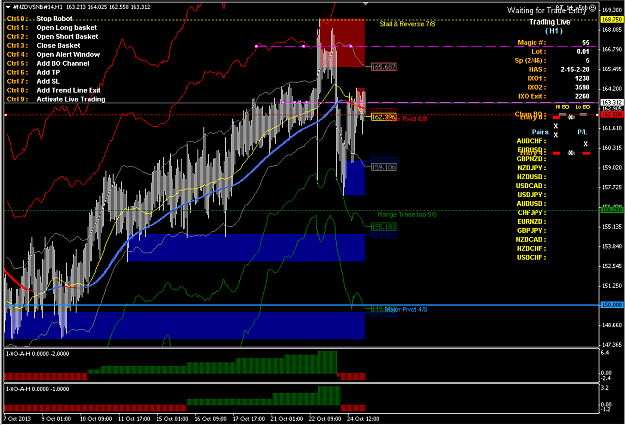Click IXO Exit value 2260

tap(582, 96)
